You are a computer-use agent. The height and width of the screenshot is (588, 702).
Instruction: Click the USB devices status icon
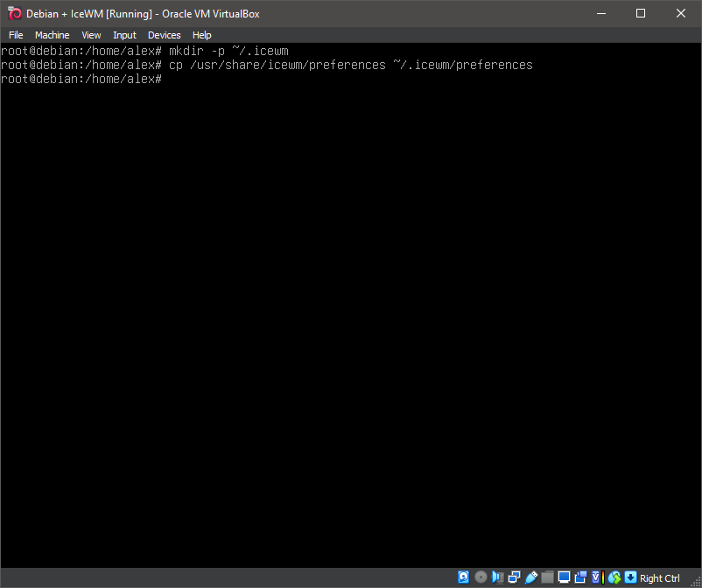coord(530,577)
